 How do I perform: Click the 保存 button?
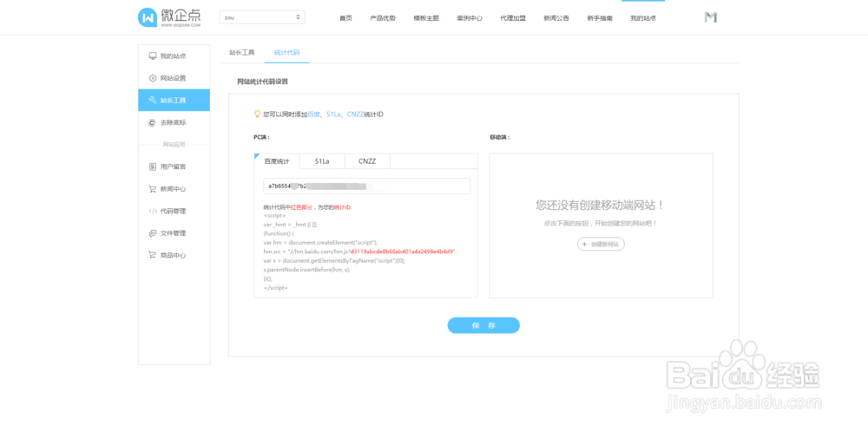pyautogui.click(x=483, y=325)
